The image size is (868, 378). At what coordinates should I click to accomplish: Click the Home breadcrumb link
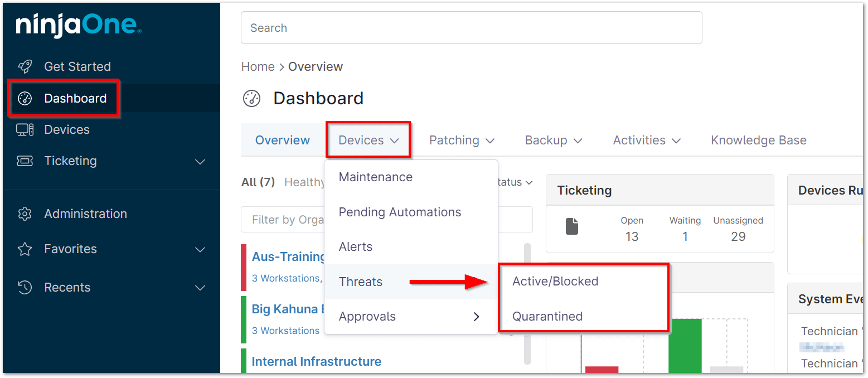258,67
